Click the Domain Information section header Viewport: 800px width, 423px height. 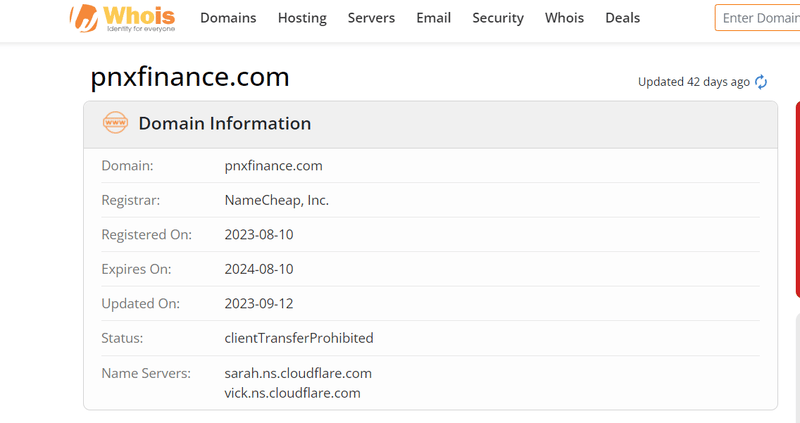(x=224, y=123)
